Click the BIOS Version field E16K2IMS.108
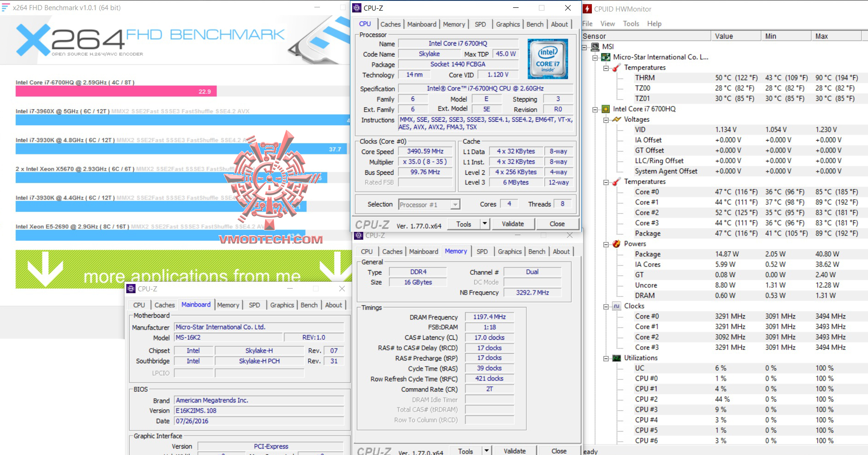 pyautogui.click(x=259, y=411)
